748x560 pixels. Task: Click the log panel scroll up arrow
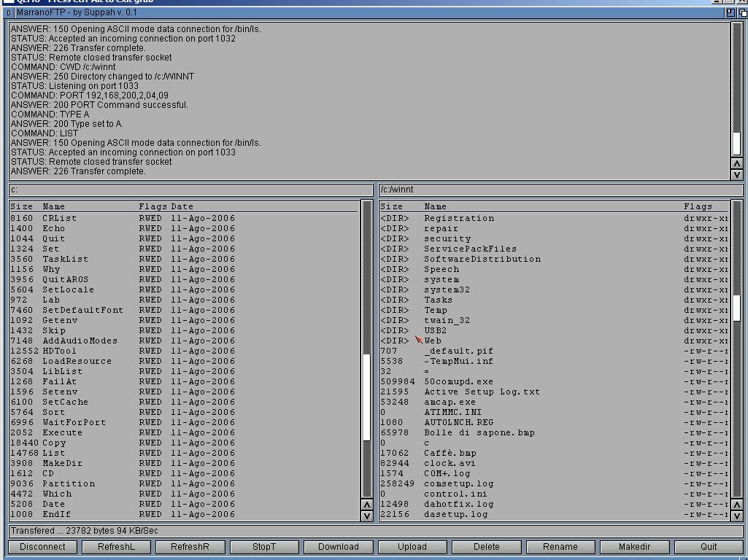pos(736,163)
